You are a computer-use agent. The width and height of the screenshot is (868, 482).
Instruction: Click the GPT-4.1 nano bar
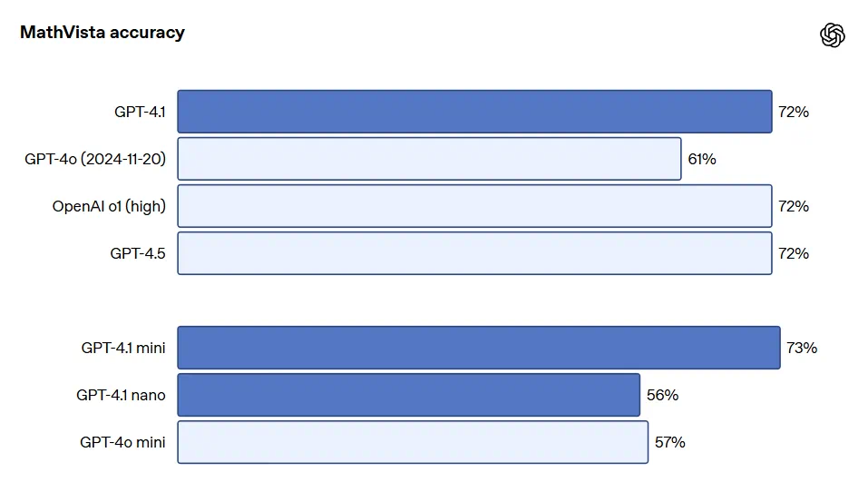click(x=408, y=395)
